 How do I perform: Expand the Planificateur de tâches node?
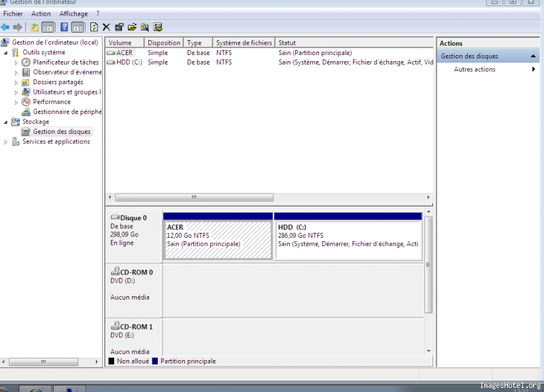pyautogui.click(x=17, y=63)
